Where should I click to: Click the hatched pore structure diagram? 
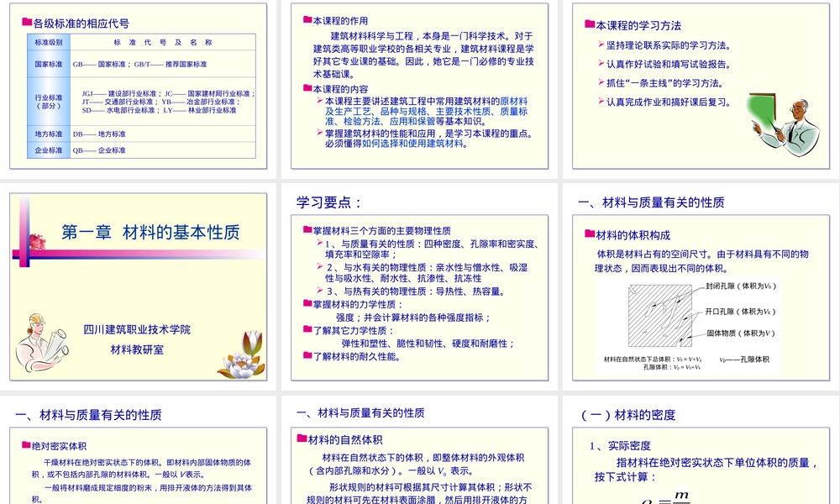click(660, 316)
